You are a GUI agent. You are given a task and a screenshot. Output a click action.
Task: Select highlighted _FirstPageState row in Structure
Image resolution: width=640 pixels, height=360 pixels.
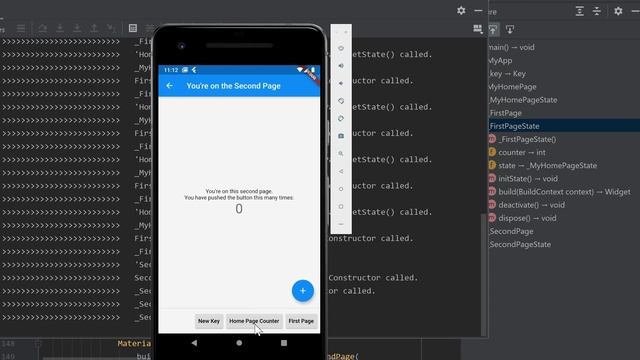point(564,126)
